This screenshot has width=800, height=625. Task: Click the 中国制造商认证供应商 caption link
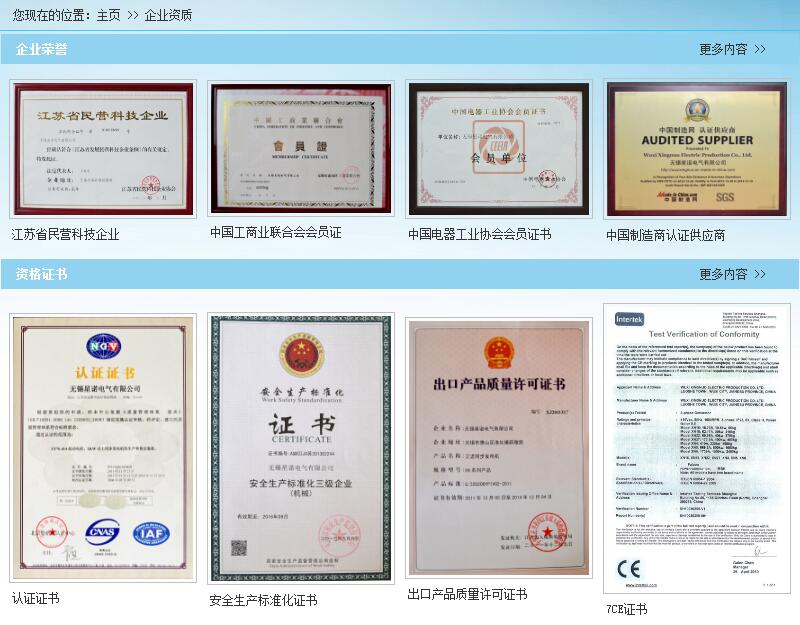(665, 235)
